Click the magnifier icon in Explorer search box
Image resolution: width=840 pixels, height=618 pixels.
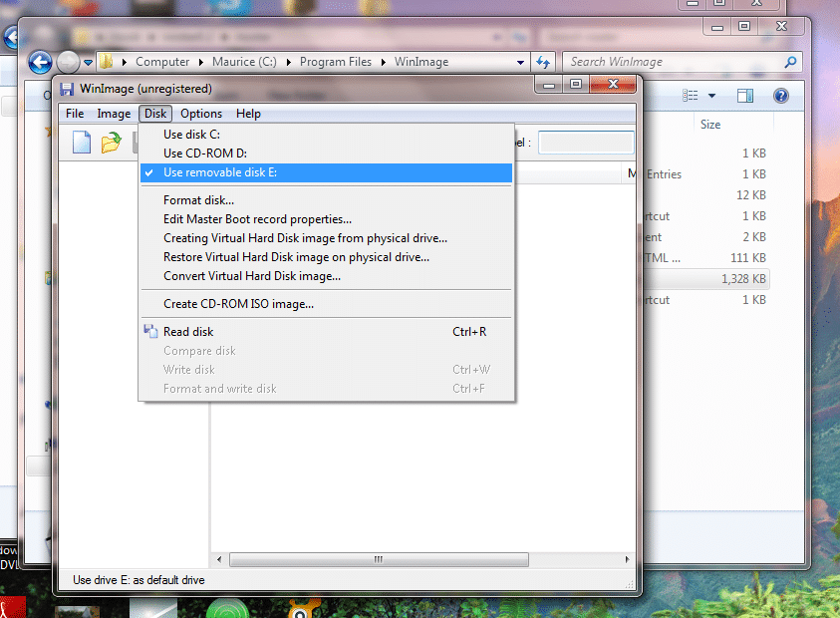tap(790, 62)
